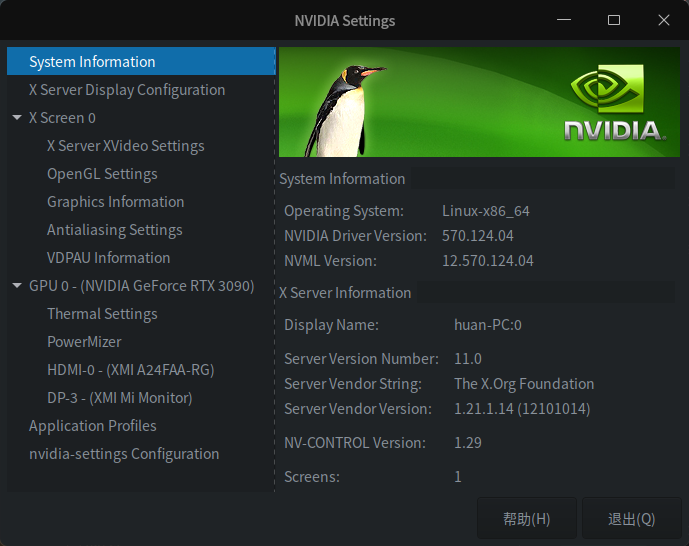The height and width of the screenshot is (546, 689).
Task: Open VDPAU Information page
Action: coord(109,258)
